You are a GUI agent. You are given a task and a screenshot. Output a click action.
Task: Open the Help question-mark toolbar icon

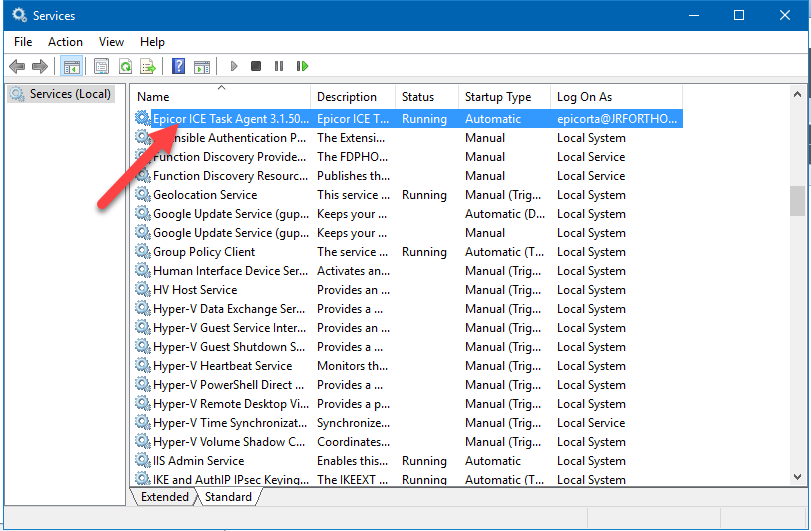pos(178,66)
